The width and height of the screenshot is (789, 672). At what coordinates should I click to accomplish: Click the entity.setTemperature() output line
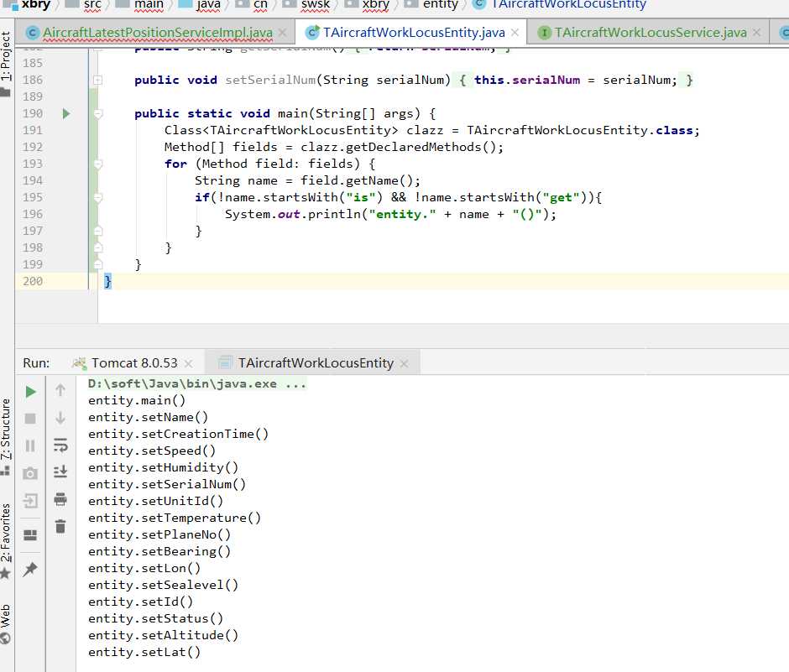[x=174, y=518]
